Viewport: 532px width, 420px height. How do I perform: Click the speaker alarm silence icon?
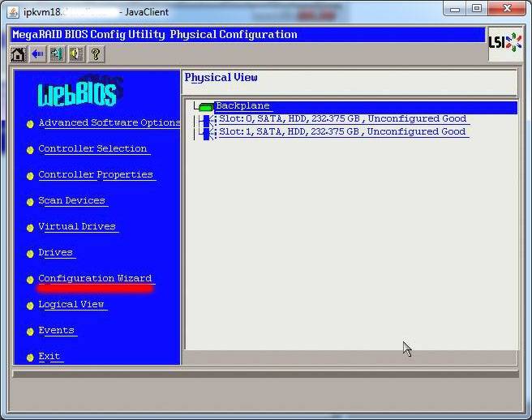point(77,54)
